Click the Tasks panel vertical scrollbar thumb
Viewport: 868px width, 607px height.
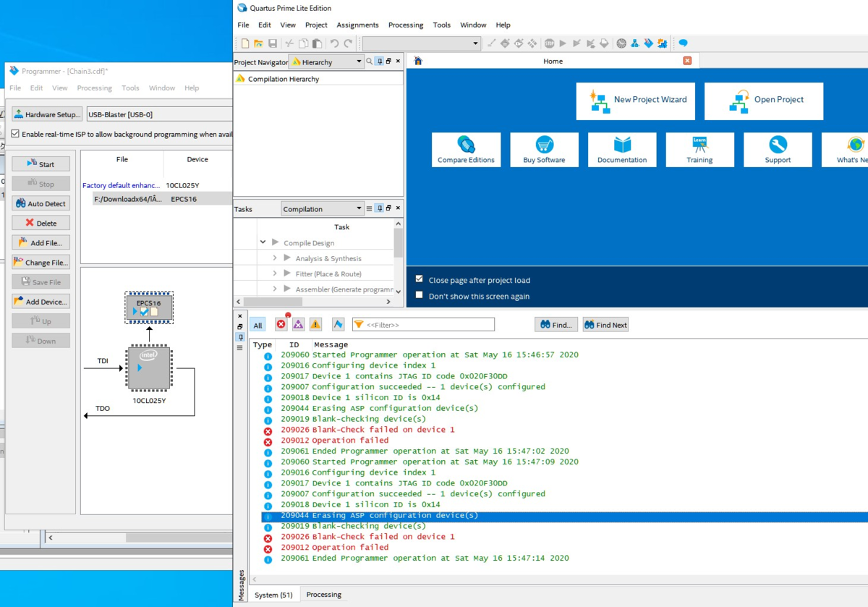click(399, 243)
